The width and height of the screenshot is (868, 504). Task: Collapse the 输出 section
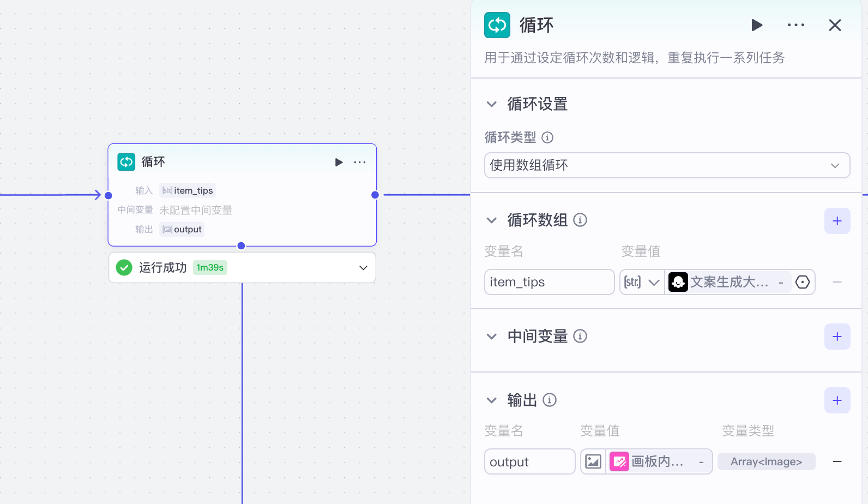click(x=492, y=400)
